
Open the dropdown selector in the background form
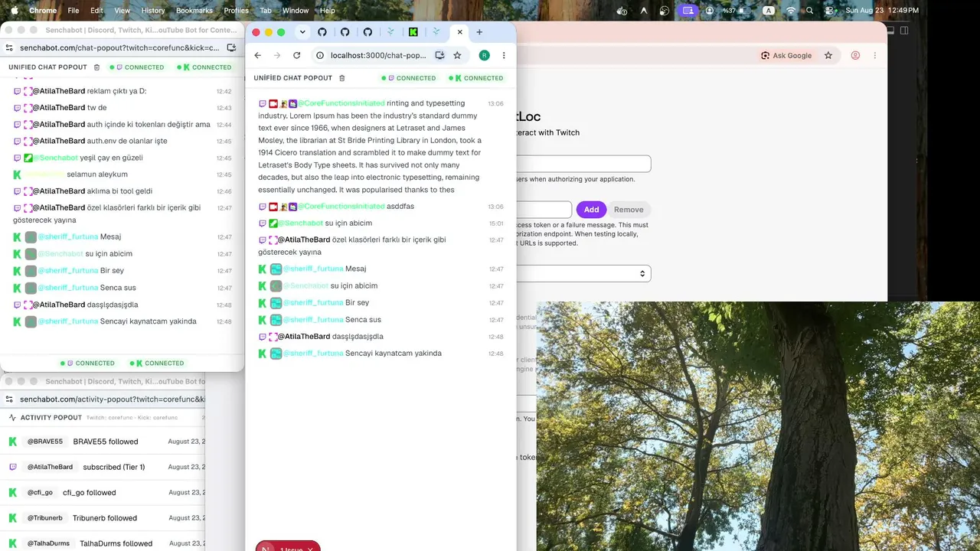pyautogui.click(x=584, y=273)
